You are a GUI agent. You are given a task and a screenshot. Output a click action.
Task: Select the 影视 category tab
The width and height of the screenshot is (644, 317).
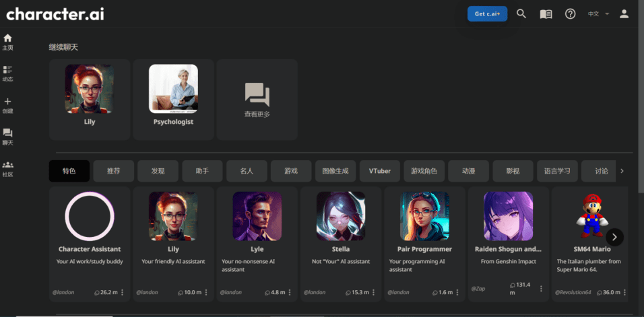(513, 171)
